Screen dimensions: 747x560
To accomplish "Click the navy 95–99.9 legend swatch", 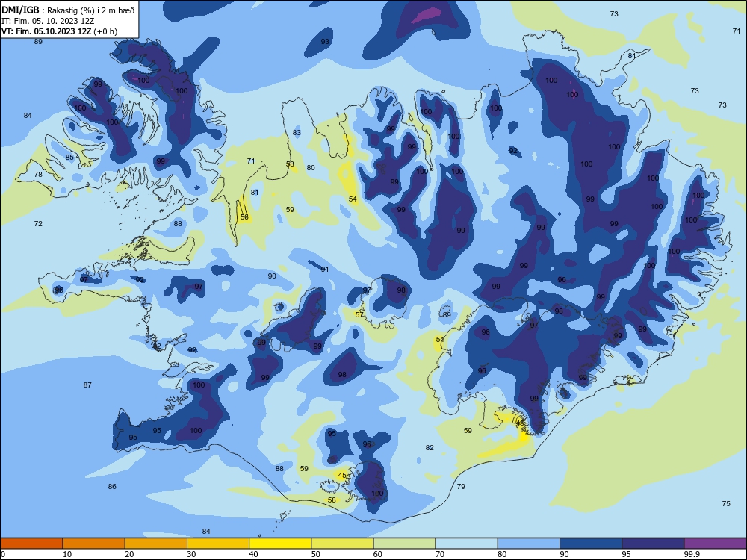I will tap(653, 544).
